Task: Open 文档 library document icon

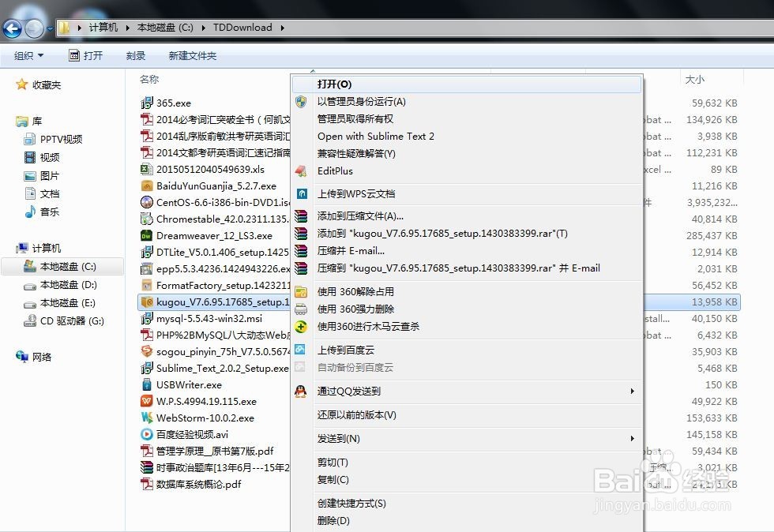Action: (x=30, y=193)
